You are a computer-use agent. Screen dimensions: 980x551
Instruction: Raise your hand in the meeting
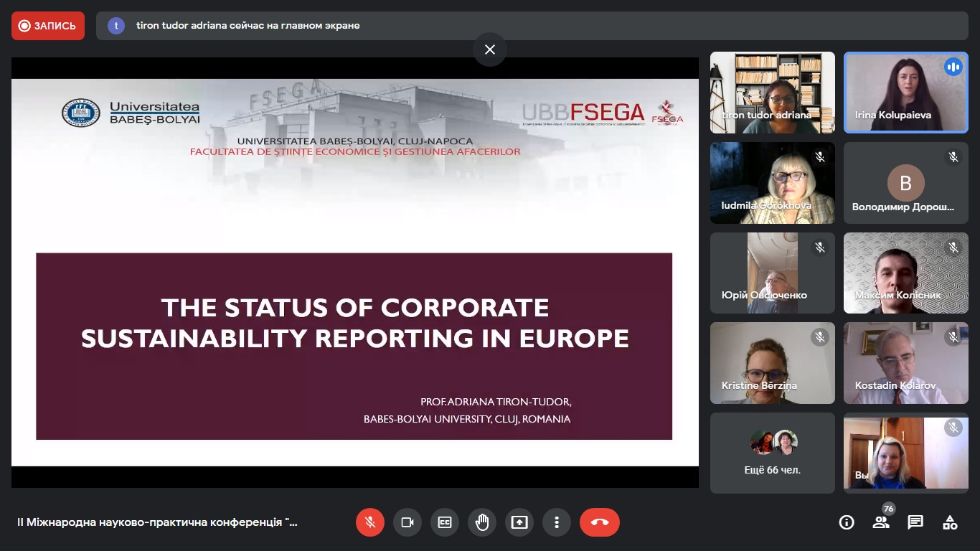(482, 522)
